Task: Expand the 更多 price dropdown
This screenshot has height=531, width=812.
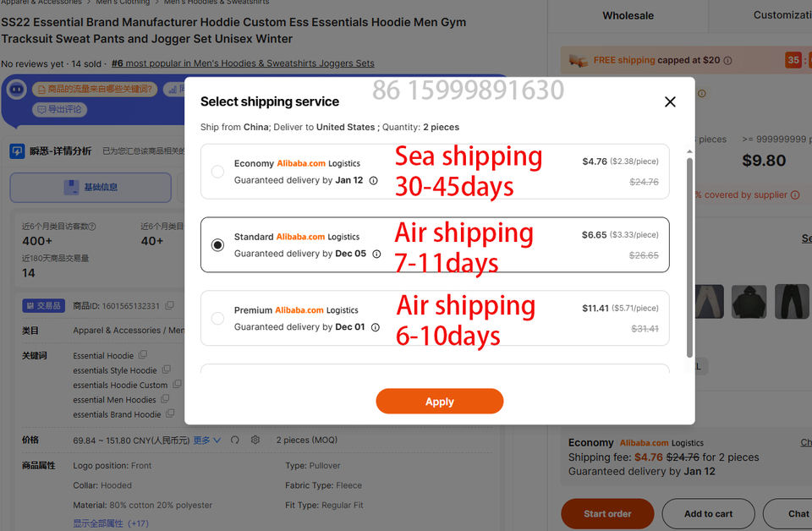Action: pos(207,440)
